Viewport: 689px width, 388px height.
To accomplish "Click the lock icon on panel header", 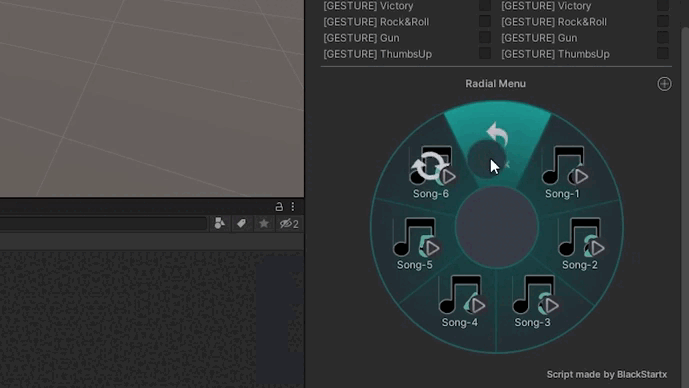I will (x=279, y=207).
